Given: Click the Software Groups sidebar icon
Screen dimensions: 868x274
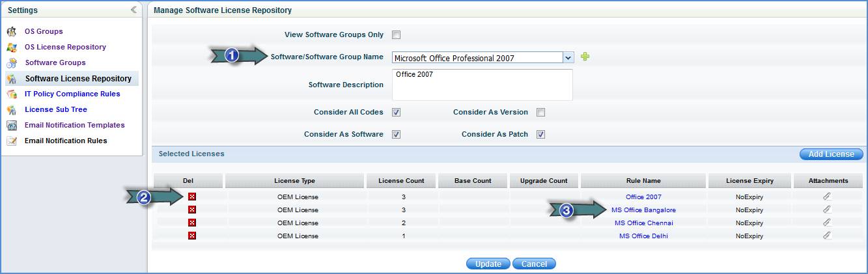Looking at the screenshot, I should click(11, 62).
